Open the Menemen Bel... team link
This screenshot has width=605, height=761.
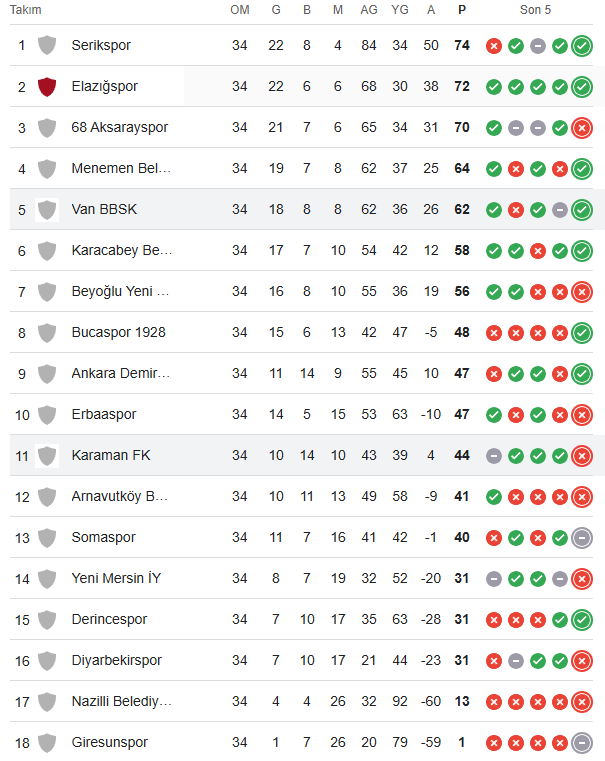pos(121,168)
